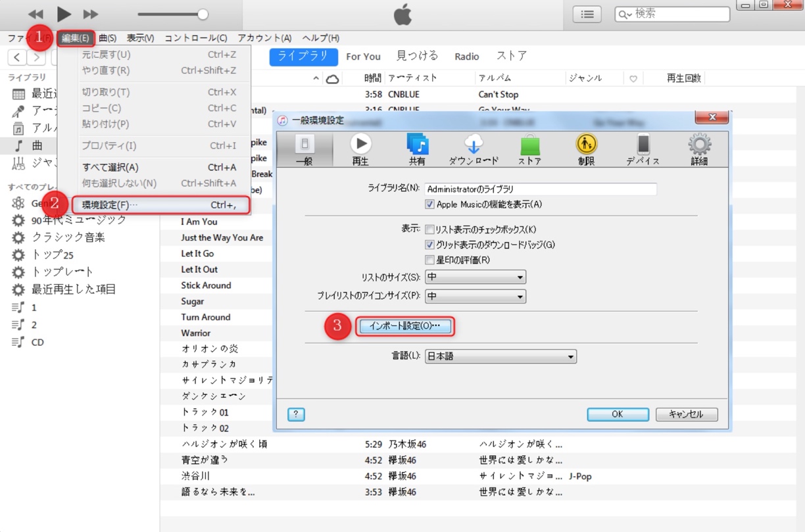Open the 再生 playback preferences icon

point(360,149)
